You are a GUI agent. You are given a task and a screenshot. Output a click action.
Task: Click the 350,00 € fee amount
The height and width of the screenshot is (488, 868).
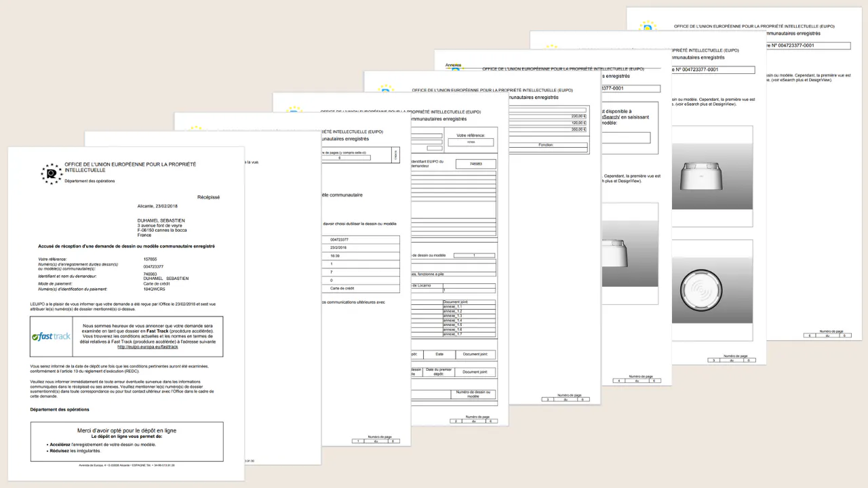tap(578, 129)
